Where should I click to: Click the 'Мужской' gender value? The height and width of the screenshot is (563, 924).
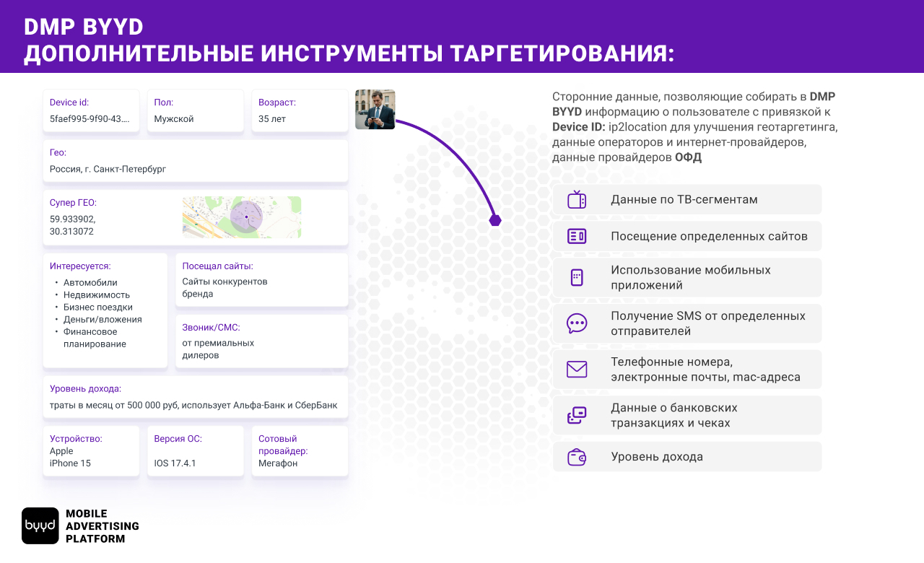[x=174, y=118]
